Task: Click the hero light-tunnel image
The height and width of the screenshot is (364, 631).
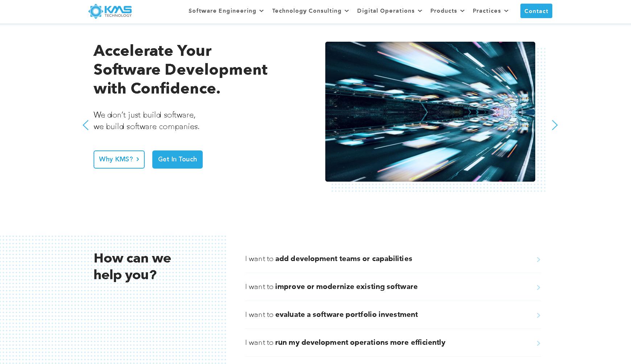Action: [430, 112]
